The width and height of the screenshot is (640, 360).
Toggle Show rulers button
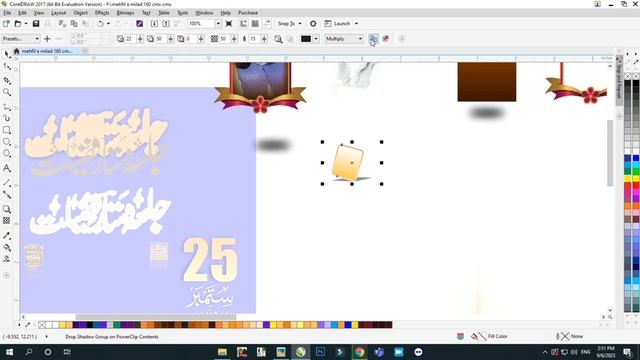point(244,24)
